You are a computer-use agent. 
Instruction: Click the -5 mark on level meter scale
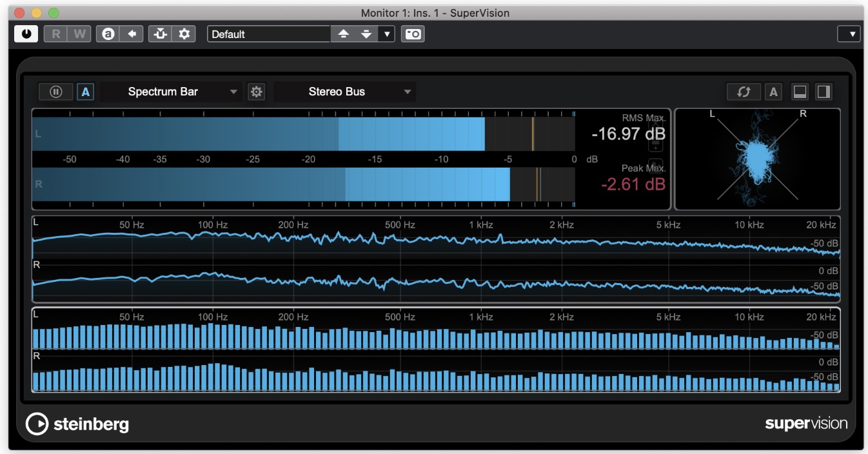click(x=508, y=159)
